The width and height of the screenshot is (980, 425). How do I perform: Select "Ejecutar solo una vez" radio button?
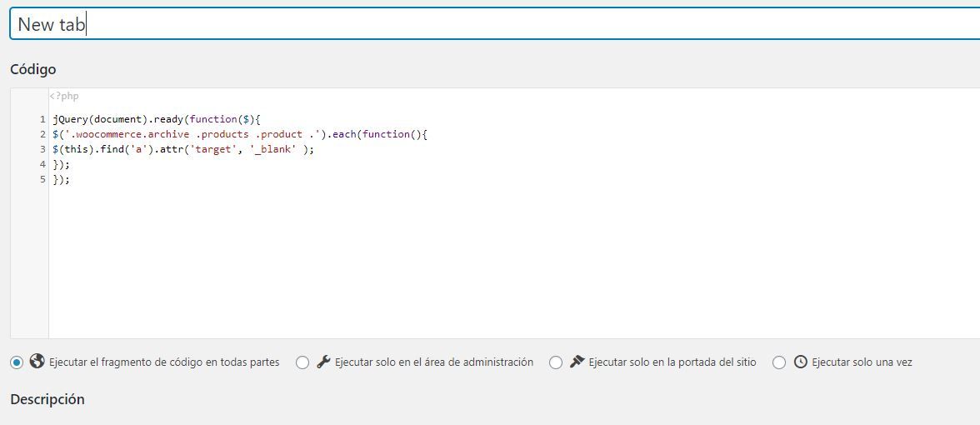(x=779, y=362)
